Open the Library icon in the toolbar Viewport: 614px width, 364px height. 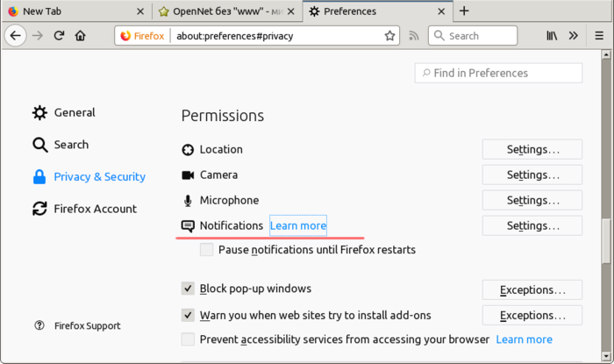(x=552, y=36)
